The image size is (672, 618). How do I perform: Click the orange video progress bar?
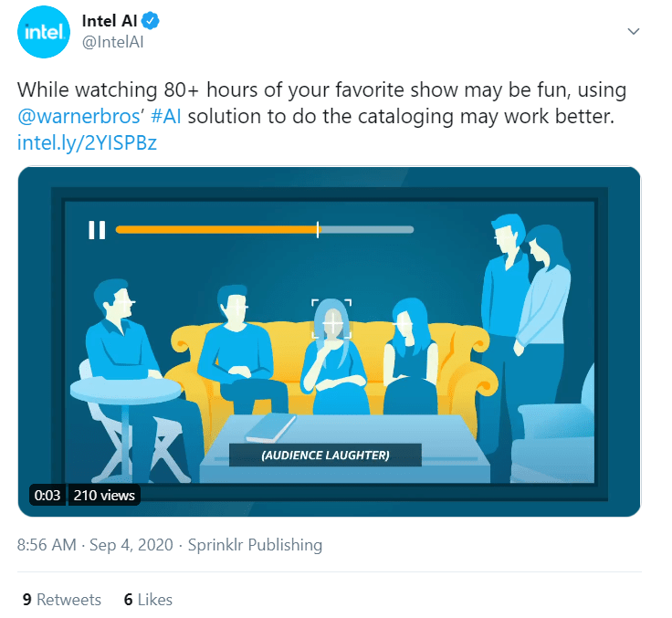coord(217,230)
